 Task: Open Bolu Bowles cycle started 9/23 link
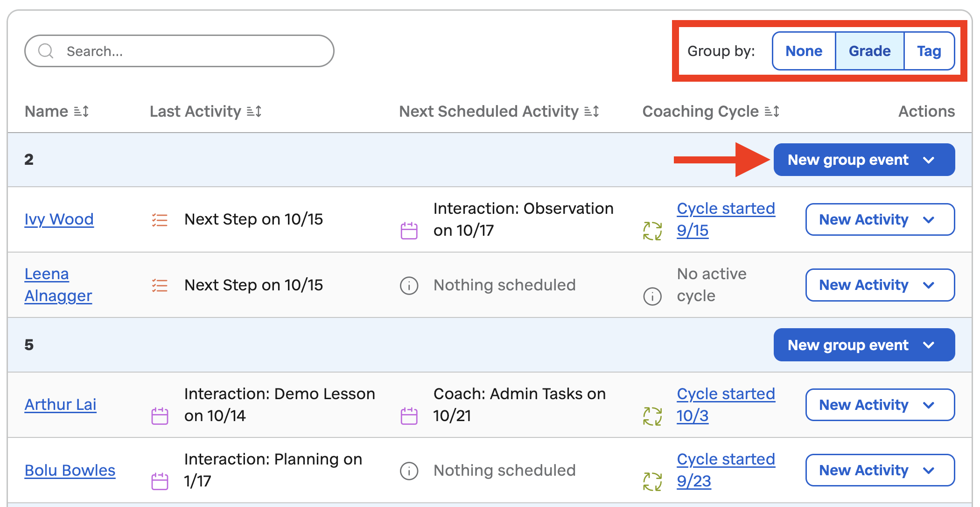pyautogui.click(x=726, y=470)
